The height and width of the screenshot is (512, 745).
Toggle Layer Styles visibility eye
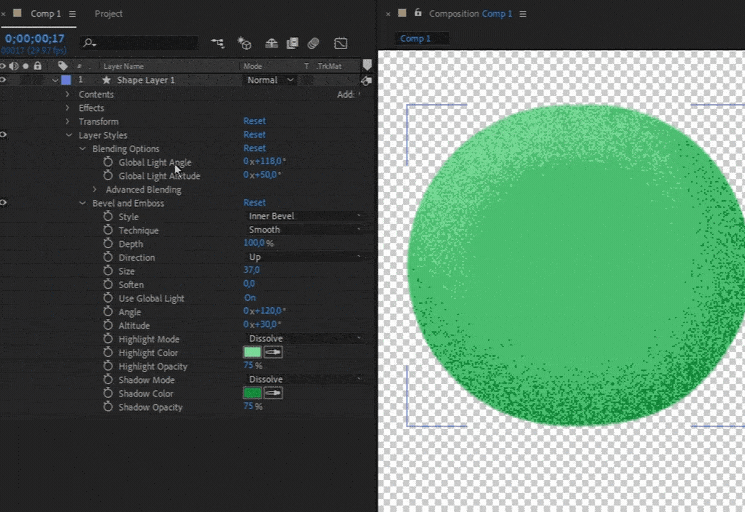click(3, 135)
